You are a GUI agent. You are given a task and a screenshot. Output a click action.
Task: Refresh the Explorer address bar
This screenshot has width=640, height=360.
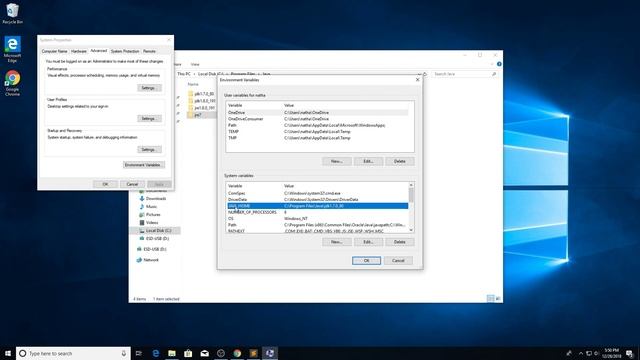pyautogui.click(x=424, y=74)
